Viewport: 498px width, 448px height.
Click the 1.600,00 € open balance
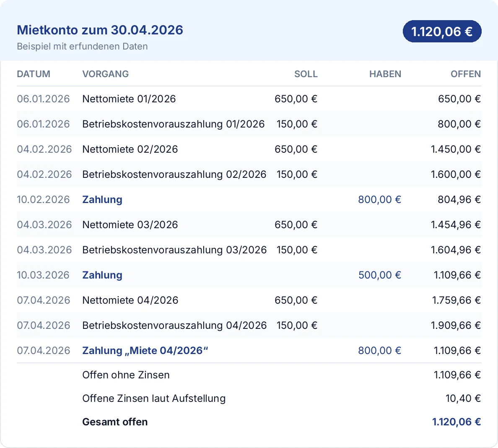pyautogui.click(x=456, y=174)
